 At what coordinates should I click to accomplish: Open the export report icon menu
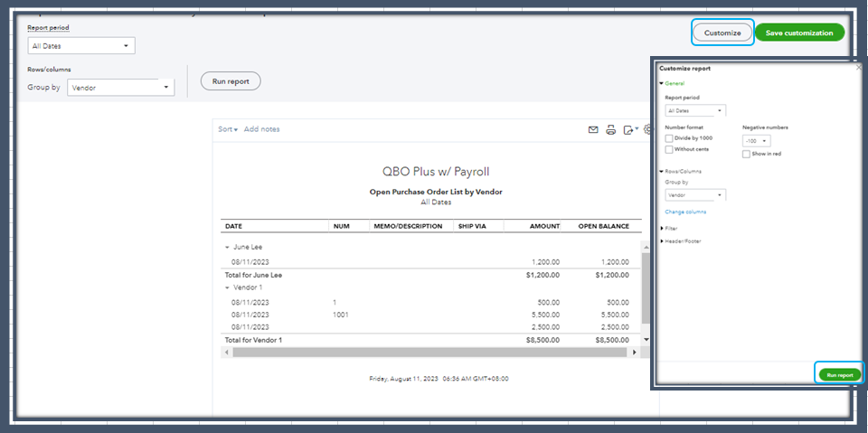630,130
